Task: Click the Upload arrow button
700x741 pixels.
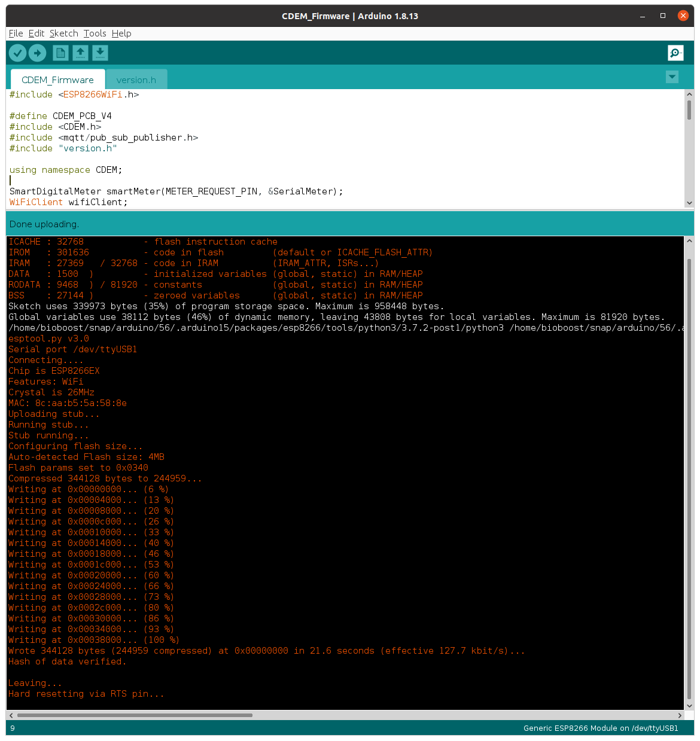Action: click(x=38, y=53)
